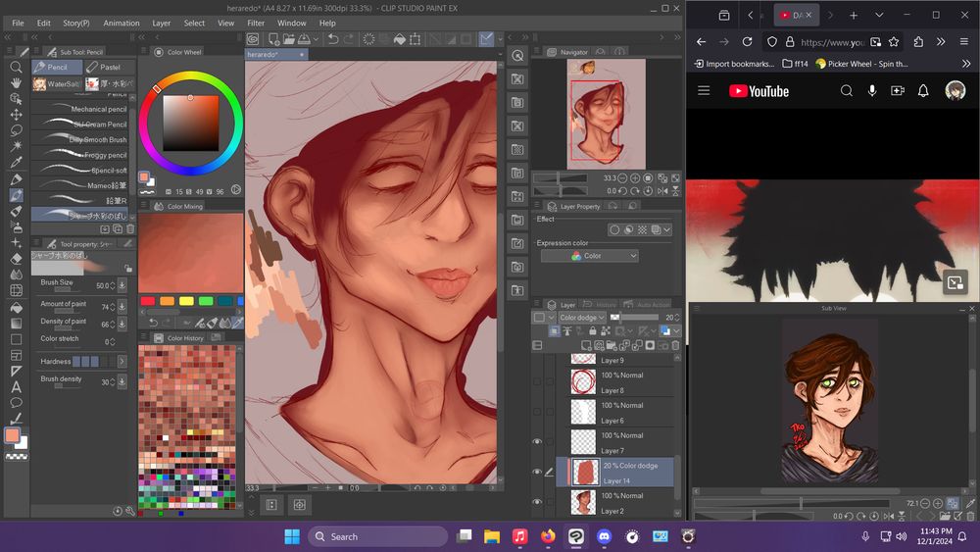This screenshot has width=980, height=552.
Task: Open the Story(P) menu
Action: [76, 24]
